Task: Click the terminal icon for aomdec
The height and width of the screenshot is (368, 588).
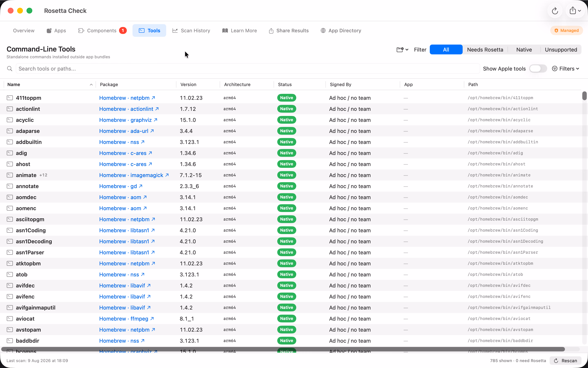Action: 10,197
